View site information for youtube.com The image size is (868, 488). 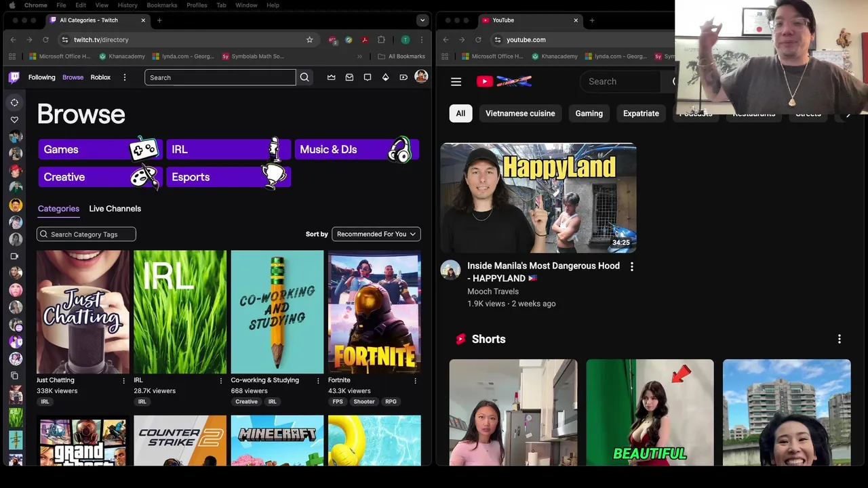[x=497, y=40]
